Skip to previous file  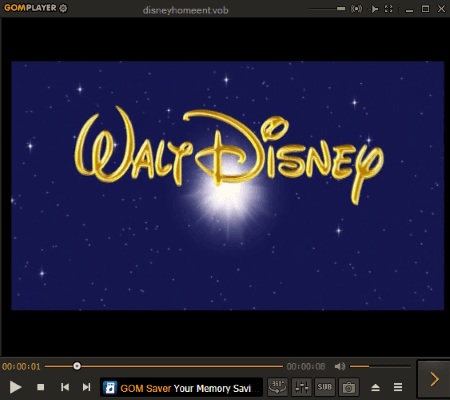[65, 387]
